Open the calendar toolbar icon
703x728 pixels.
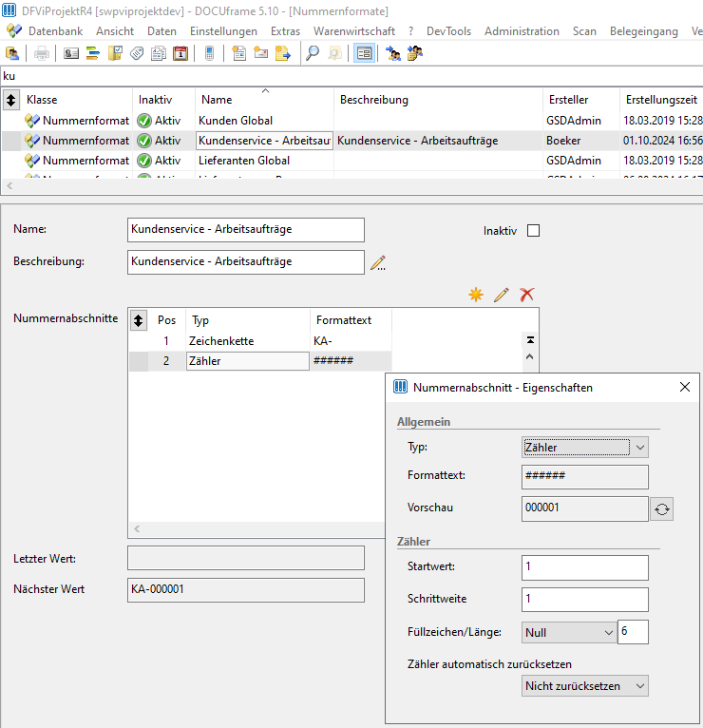[x=180, y=54]
